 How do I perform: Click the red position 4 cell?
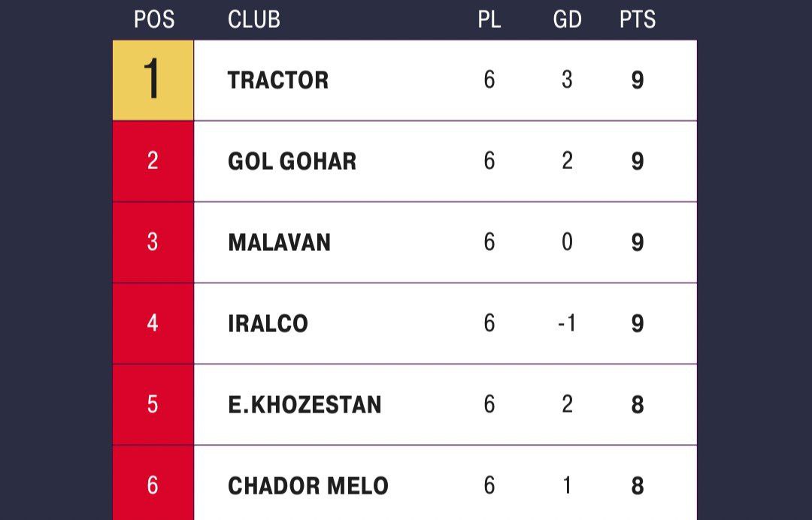click(153, 324)
